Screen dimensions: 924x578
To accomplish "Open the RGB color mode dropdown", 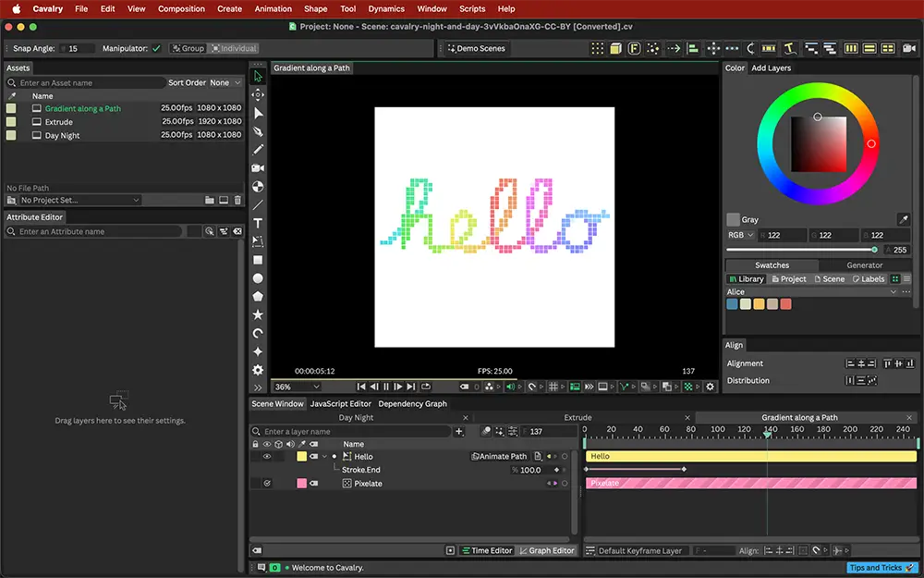I will pyautogui.click(x=741, y=235).
